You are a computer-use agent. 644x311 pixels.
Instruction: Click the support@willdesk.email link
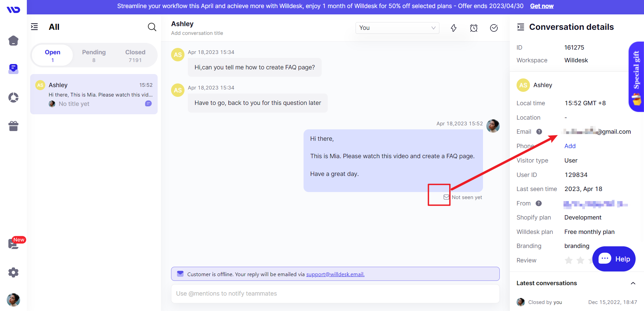click(x=335, y=274)
